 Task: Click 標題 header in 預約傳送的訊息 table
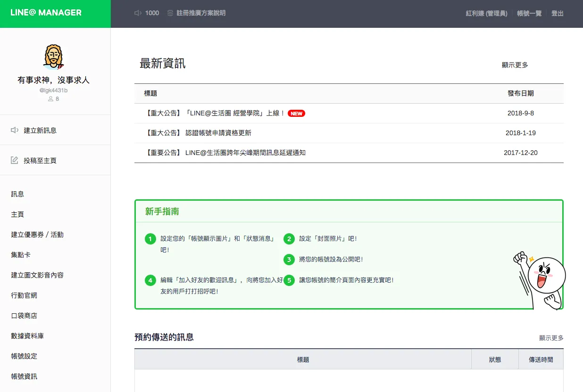(303, 359)
